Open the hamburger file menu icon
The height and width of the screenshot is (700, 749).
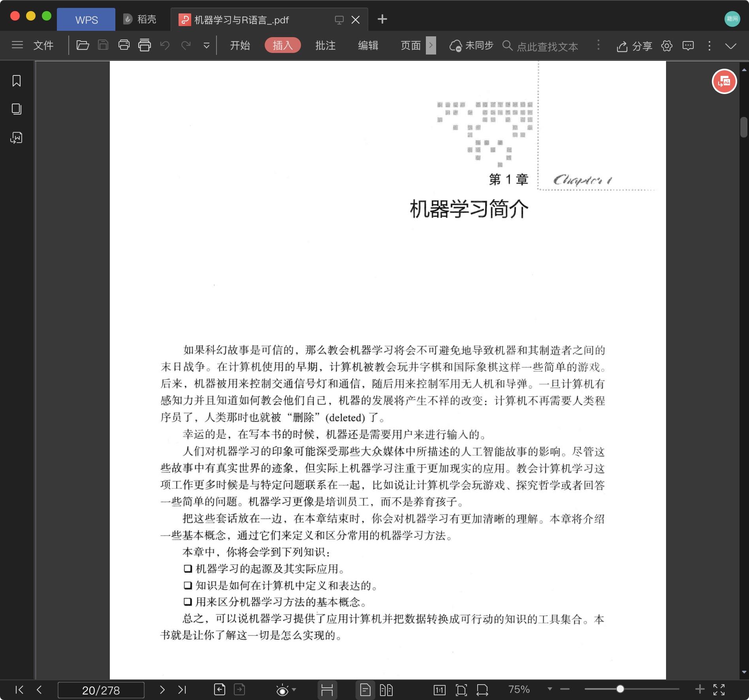[17, 45]
